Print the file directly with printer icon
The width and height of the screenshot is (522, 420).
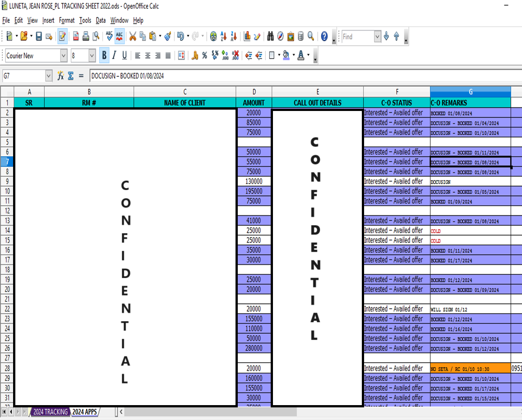click(x=86, y=36)
